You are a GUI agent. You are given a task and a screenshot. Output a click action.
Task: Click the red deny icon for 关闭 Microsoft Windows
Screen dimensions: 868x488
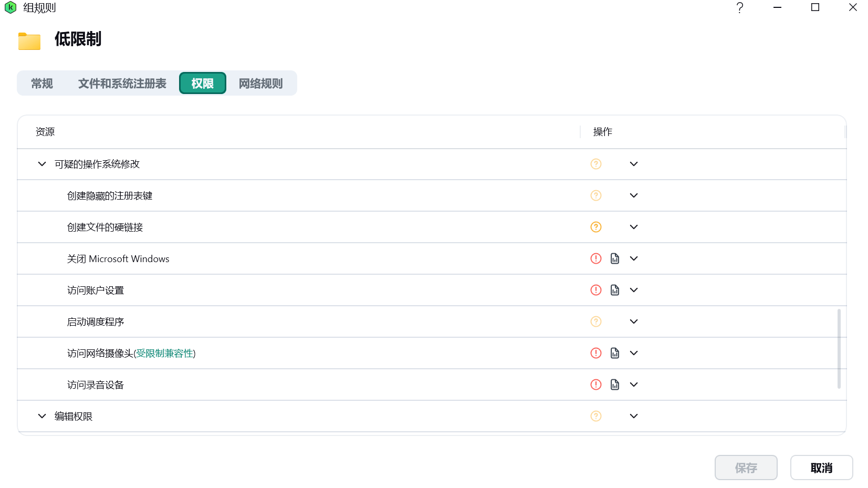click(x=595, y=258)
